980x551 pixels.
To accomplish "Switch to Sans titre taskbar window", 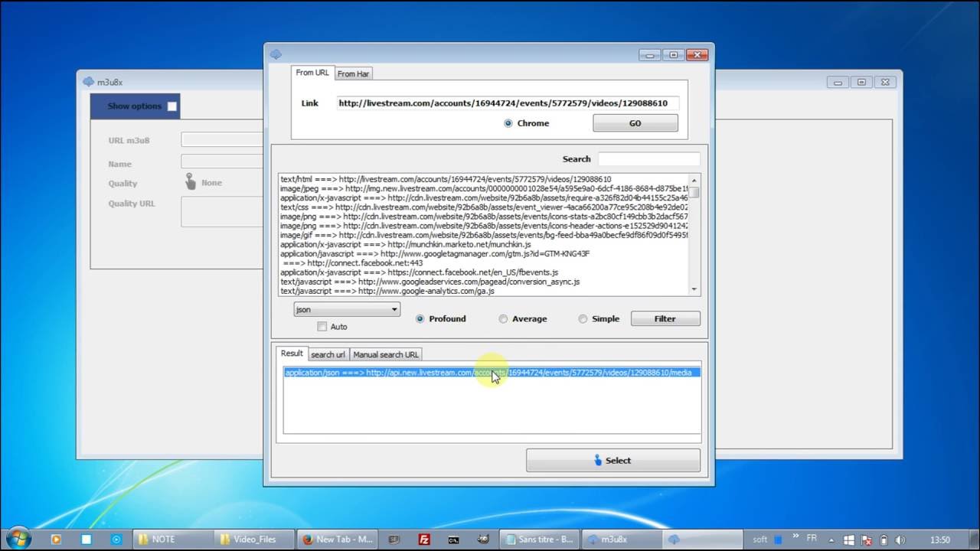I will click(x=540, y=540).
